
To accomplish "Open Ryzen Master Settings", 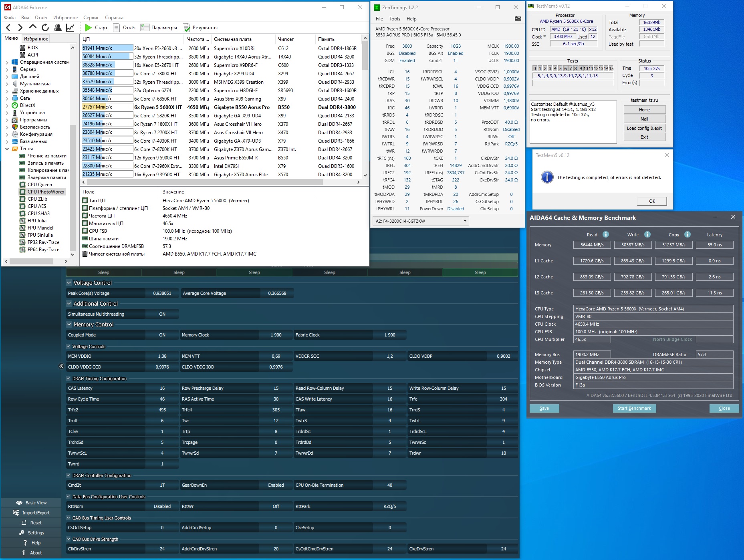I will [x=31, y=533].
